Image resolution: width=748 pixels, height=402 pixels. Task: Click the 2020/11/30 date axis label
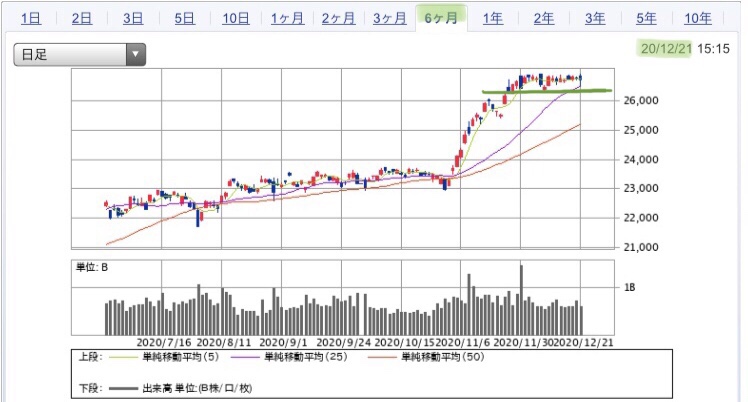click(524, 342)
